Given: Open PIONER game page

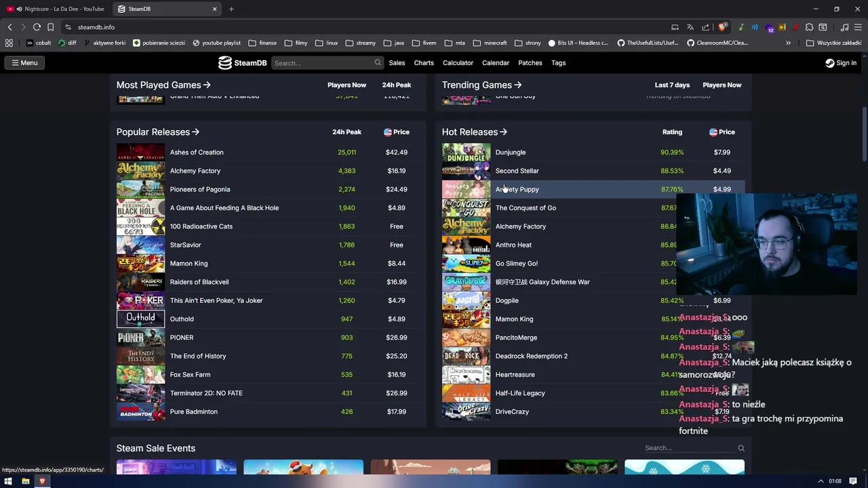Looking at the screenshot, I should tap(182, 338).
